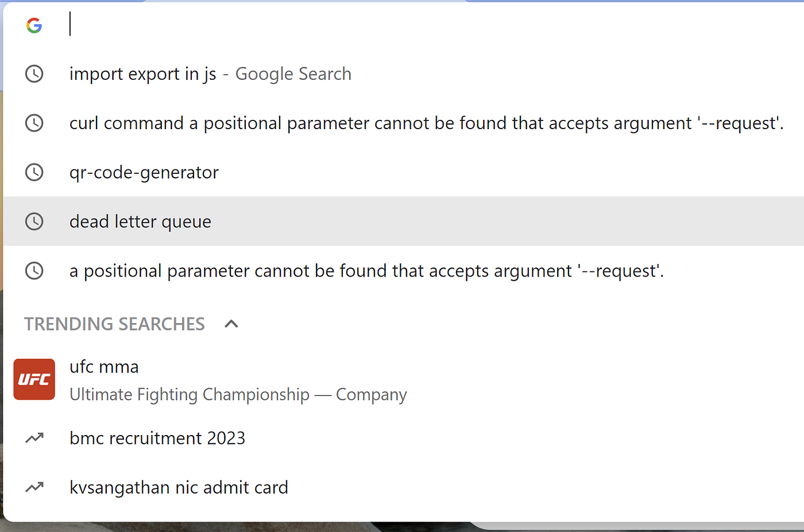The width and height of the screenshot is (804, 532).
Task: Click clock icon beside curl command suggestion
Action: click(x=34, y=123)
